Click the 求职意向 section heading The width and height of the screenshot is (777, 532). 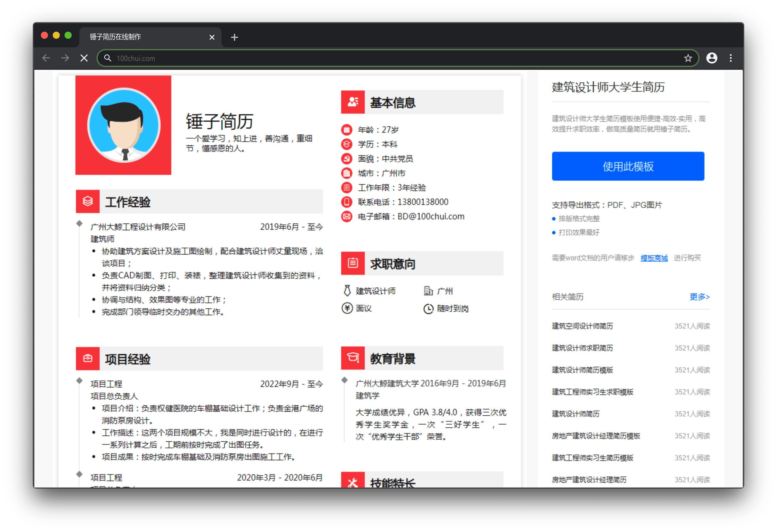click(393, 264)
